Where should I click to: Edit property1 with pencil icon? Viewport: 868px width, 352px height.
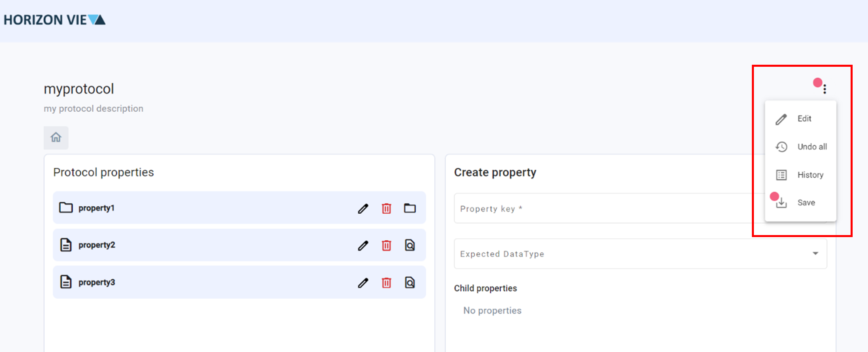click(x=363, y=208)
